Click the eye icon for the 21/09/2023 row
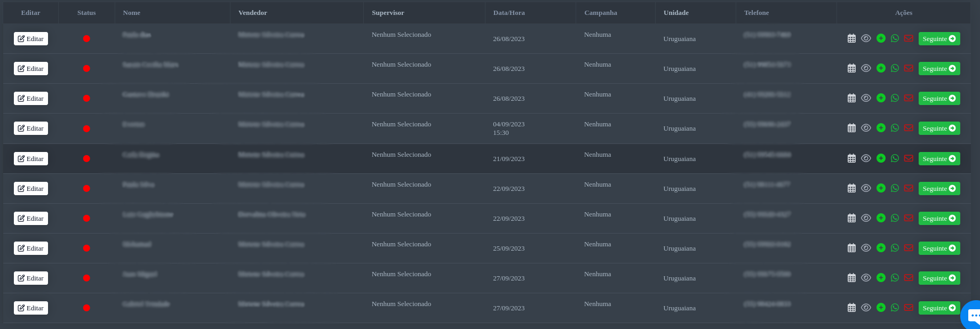This screenshot has width=980, height=329. (x=866, y=158)
